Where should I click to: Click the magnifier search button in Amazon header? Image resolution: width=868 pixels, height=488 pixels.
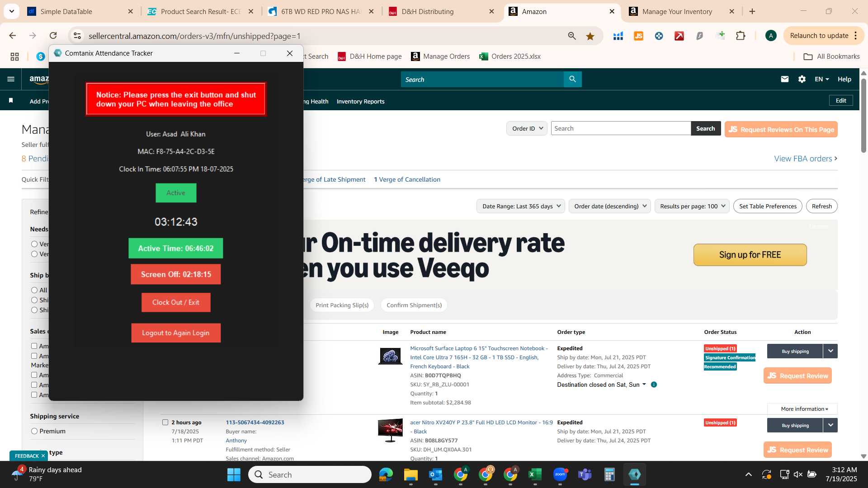(573, 79)
